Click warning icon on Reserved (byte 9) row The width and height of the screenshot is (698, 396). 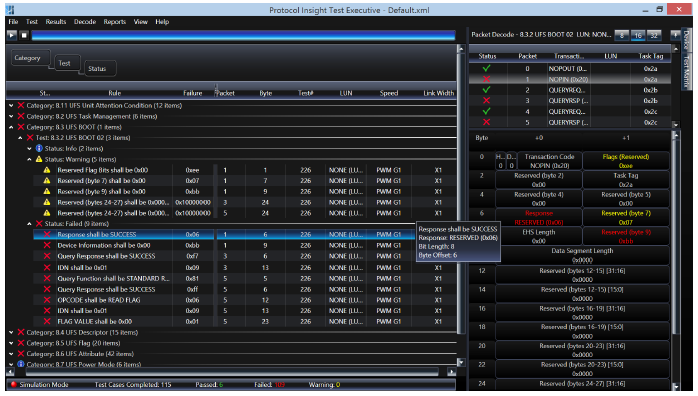47,191
